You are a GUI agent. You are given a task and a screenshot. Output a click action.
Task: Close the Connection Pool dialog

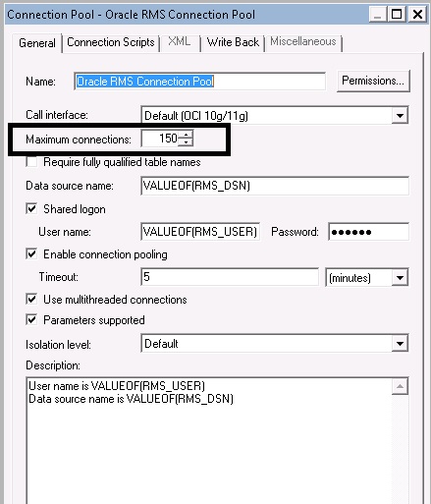(417, 15)
